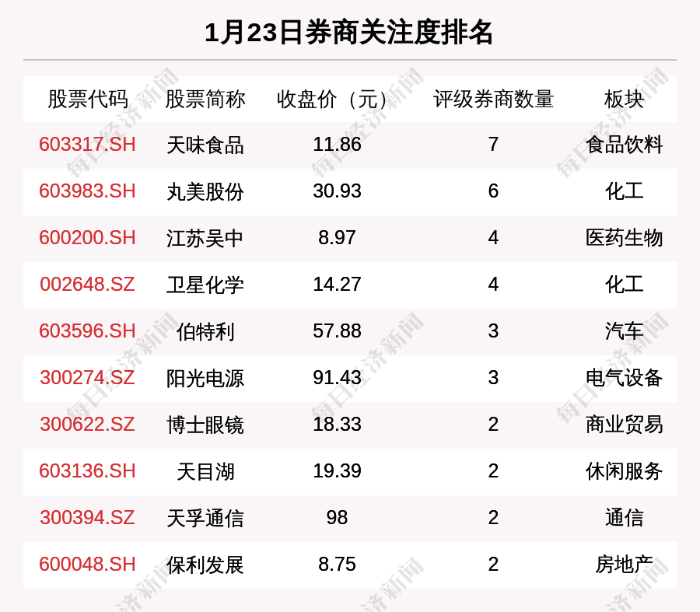
Task: Select stock name 丸美股份
Action: pos(205,192)
